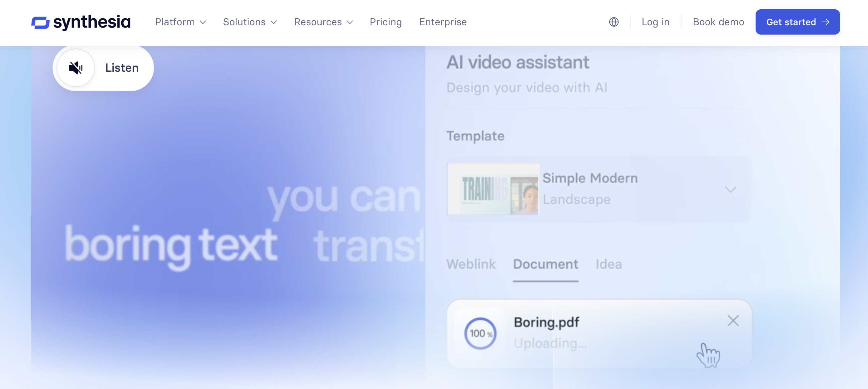Click the Boring.pdf file name

point(546,322)
